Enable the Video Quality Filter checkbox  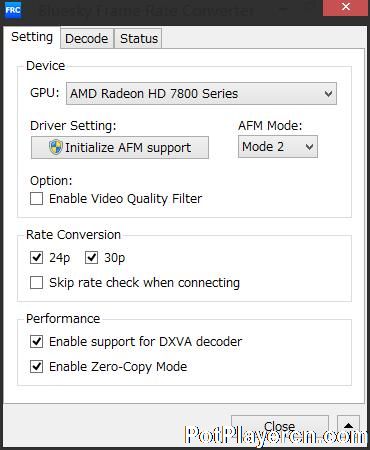coord(36,199)
